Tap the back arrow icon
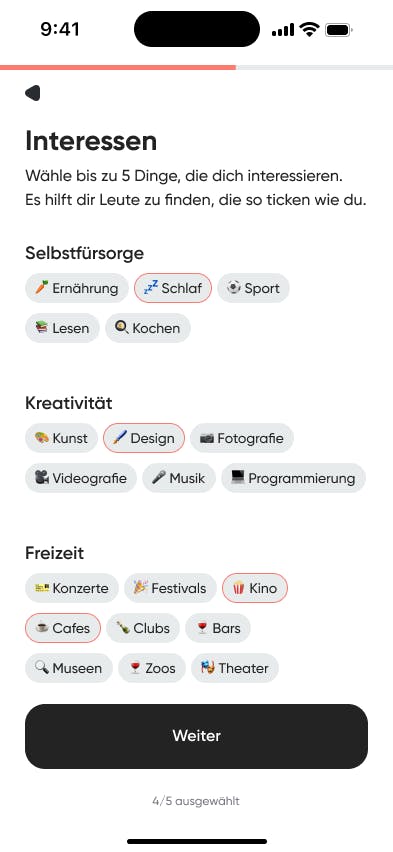 click(x=33, y=93)
